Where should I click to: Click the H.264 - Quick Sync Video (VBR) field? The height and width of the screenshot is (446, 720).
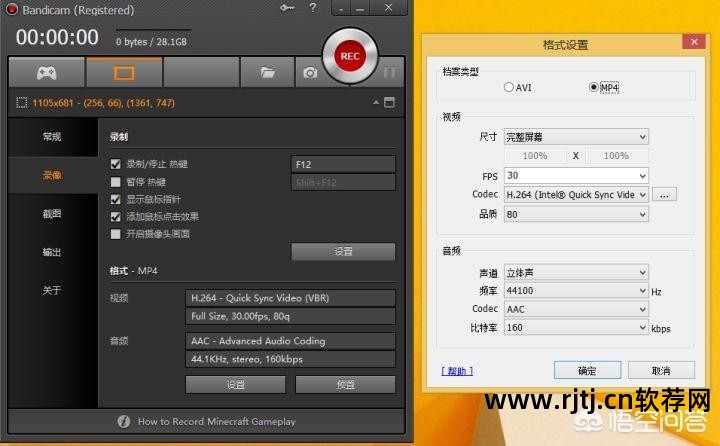tap(290, 298)
